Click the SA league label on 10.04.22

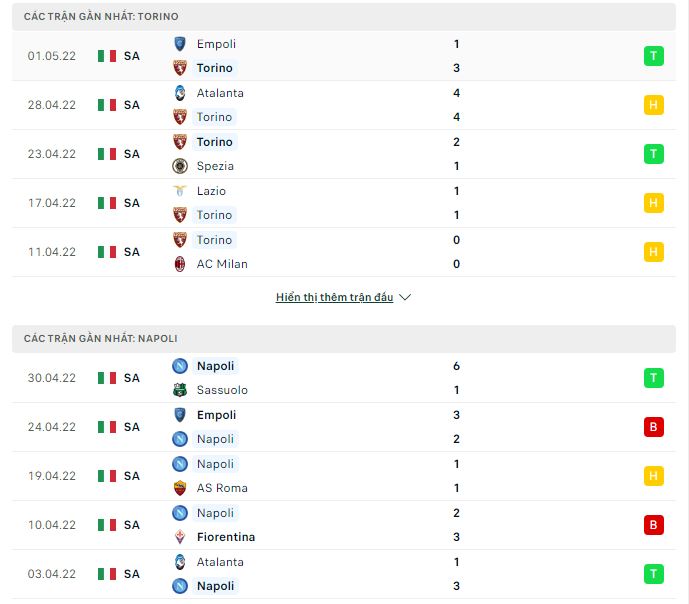tap(132, 525)
